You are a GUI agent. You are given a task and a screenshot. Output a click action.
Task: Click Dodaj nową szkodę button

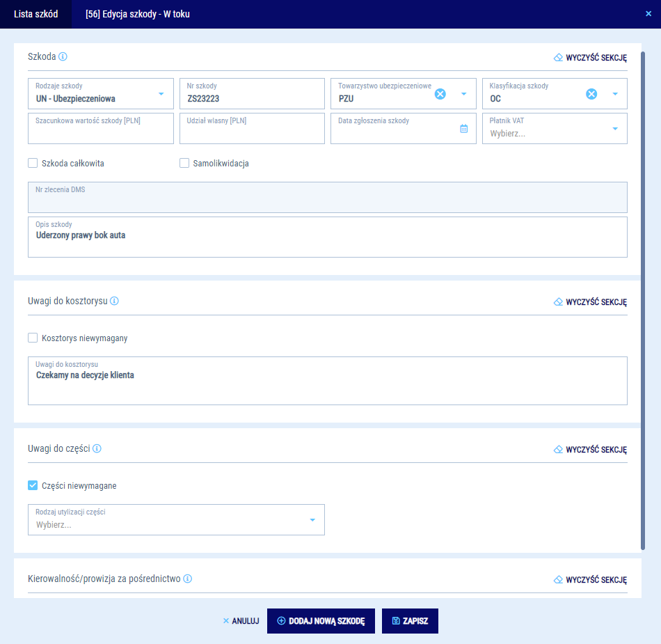point(321,621)
